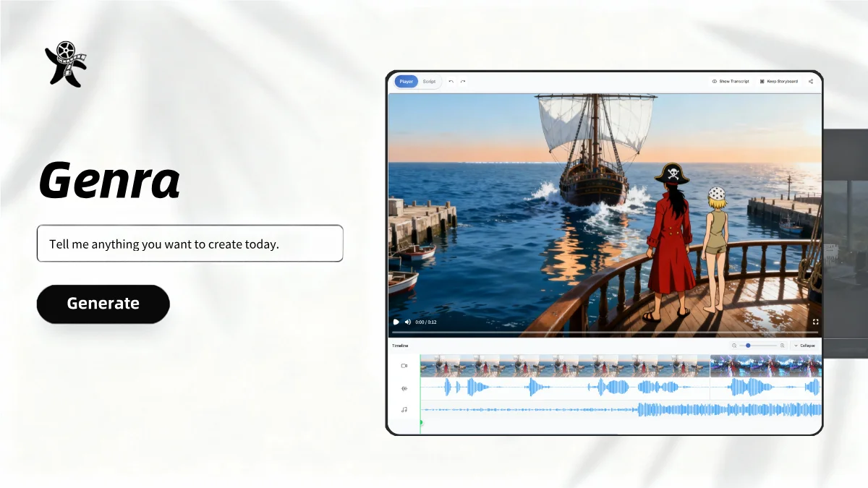Open the Collapse chevron dropdown
The width and height of the screenshot is (868, 488).
(794, 346)
